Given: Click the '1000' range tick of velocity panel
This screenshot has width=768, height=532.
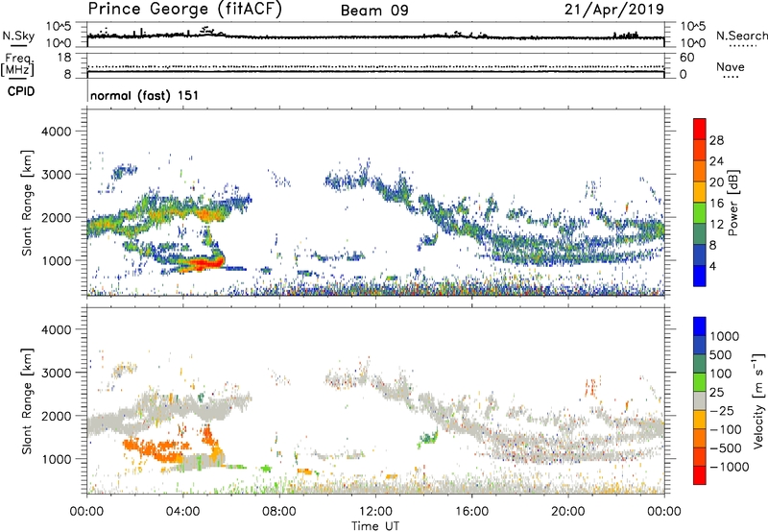Looking at the screenshot, I should point(56,459).
